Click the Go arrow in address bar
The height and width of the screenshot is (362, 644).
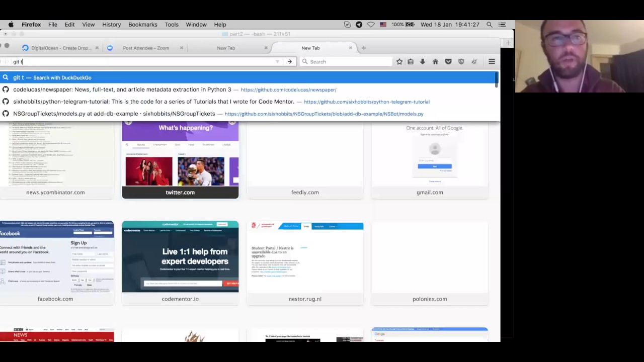[x=289, y=61]
